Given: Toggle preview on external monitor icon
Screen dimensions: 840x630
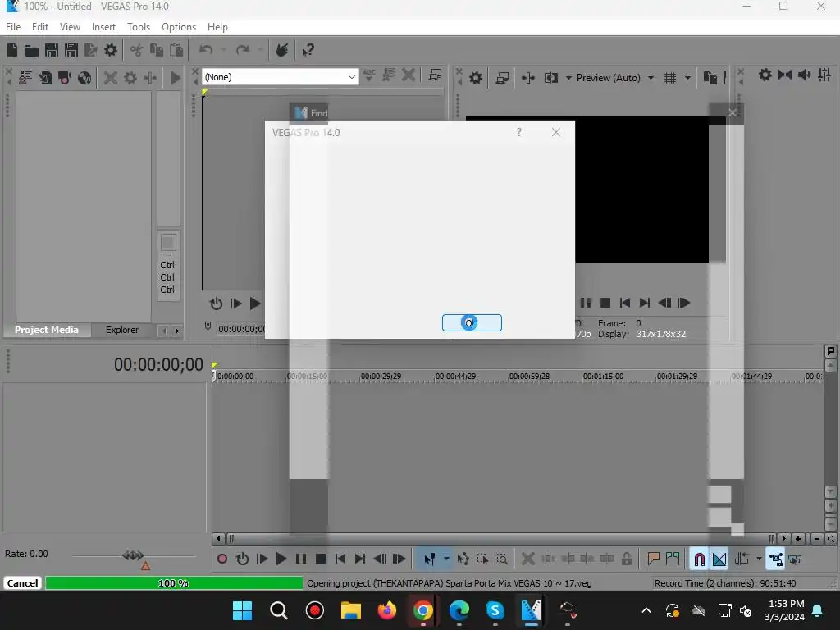Looking at the screenshot, I should click(502, 78).
